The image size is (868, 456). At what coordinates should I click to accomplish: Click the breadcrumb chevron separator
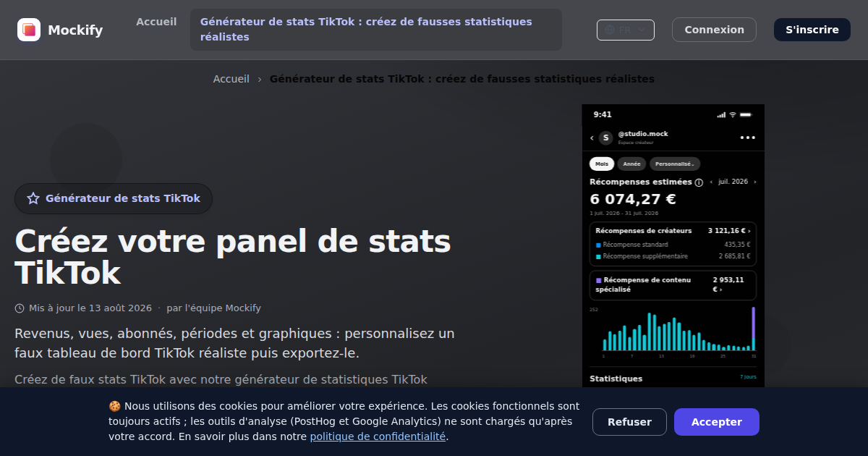tap(260, 79)
